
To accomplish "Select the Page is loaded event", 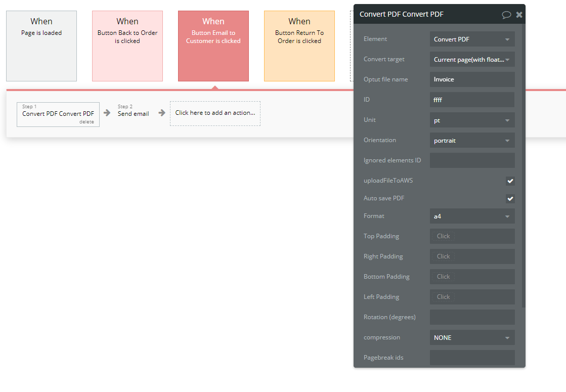I will pos(41,46).
